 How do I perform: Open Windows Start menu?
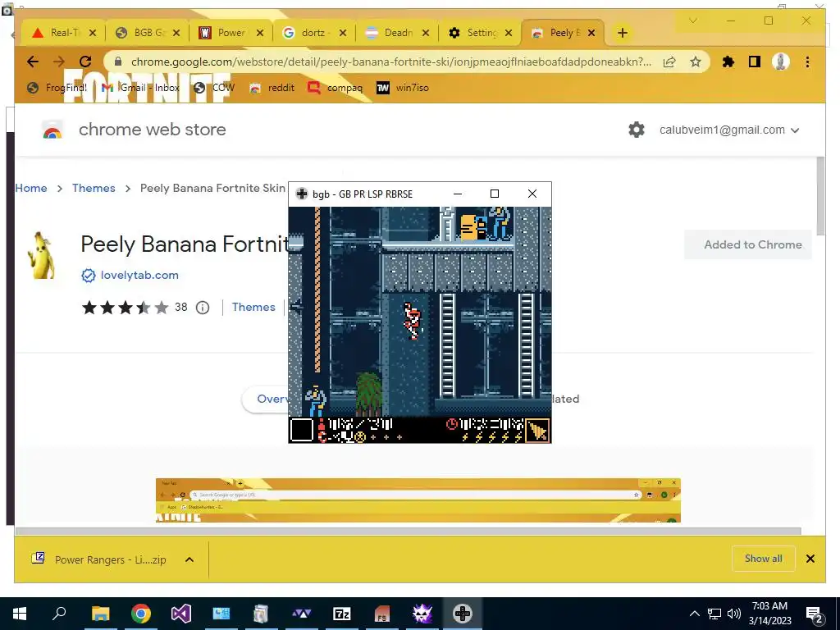pos(20,614)
